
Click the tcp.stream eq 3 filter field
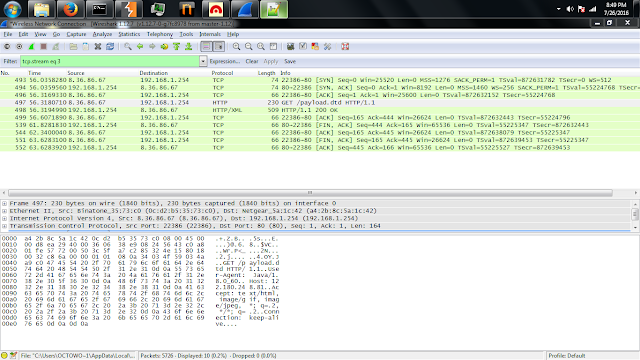coord(110,61)
